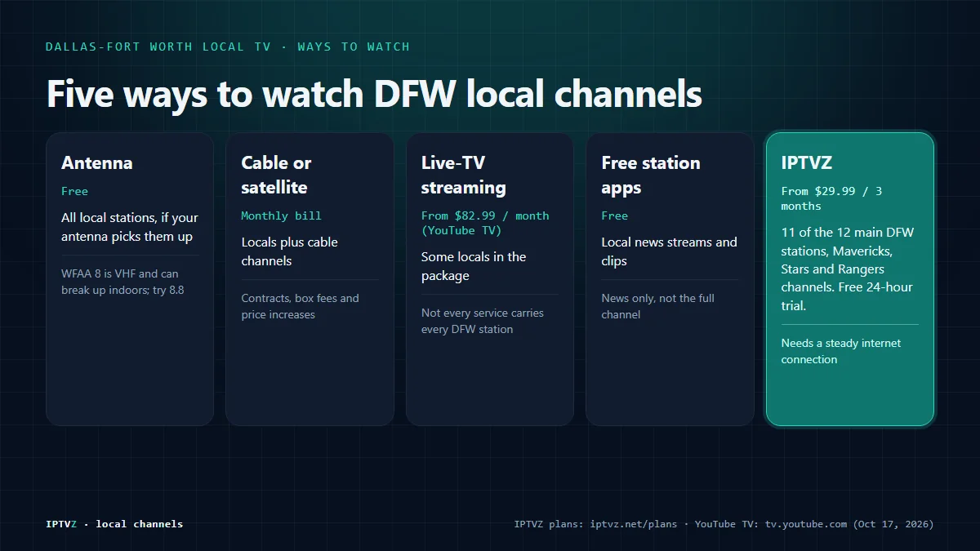Screen dimensions: 980x551
Task: Select 'From $82.99 / month (YouTube TV)' price
Action: 485,223
